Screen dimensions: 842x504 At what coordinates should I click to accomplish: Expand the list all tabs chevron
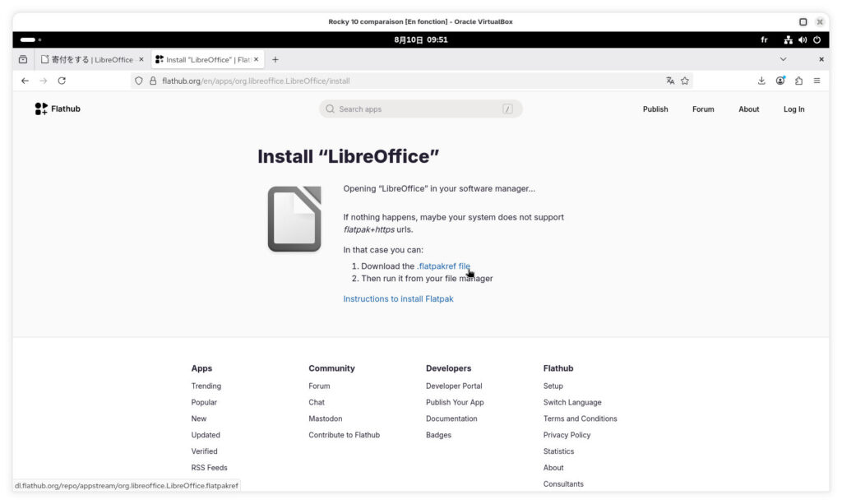783,59
